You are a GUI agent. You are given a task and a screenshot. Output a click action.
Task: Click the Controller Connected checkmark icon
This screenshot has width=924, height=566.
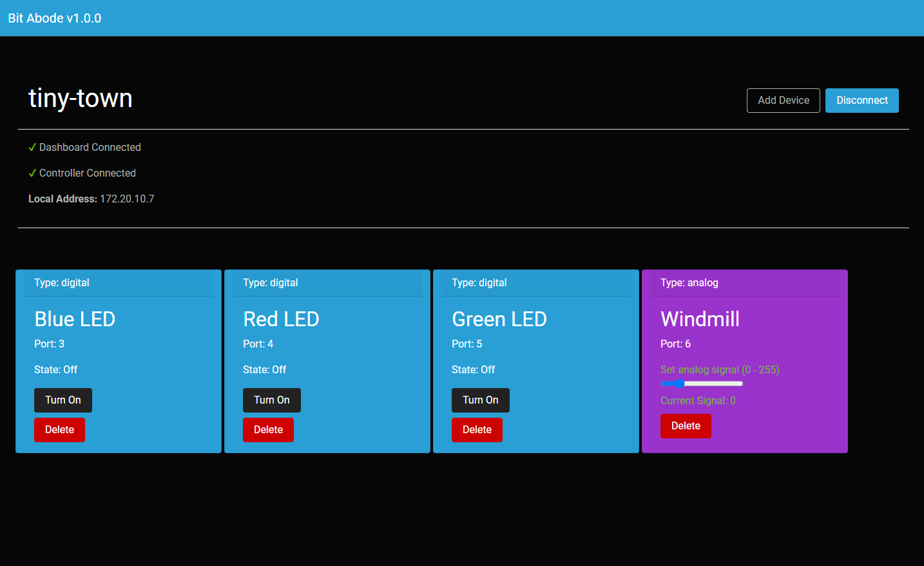pos(32,172)
